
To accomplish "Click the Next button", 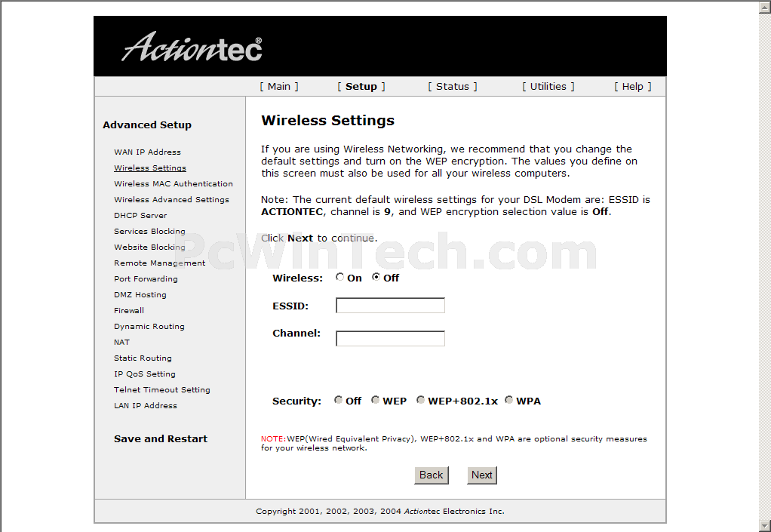I will click(x=482, y=475).
